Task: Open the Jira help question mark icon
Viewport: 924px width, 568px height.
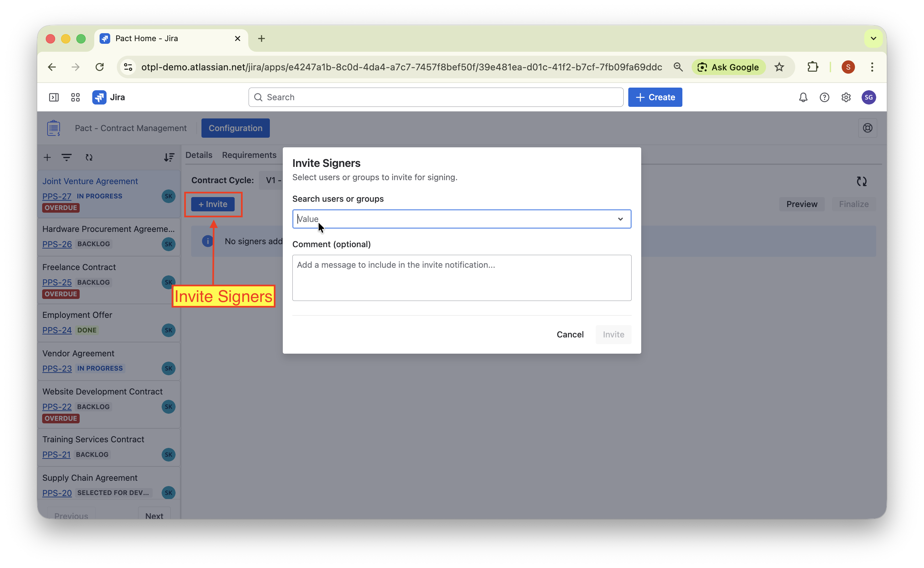Action: click(824, 97)
